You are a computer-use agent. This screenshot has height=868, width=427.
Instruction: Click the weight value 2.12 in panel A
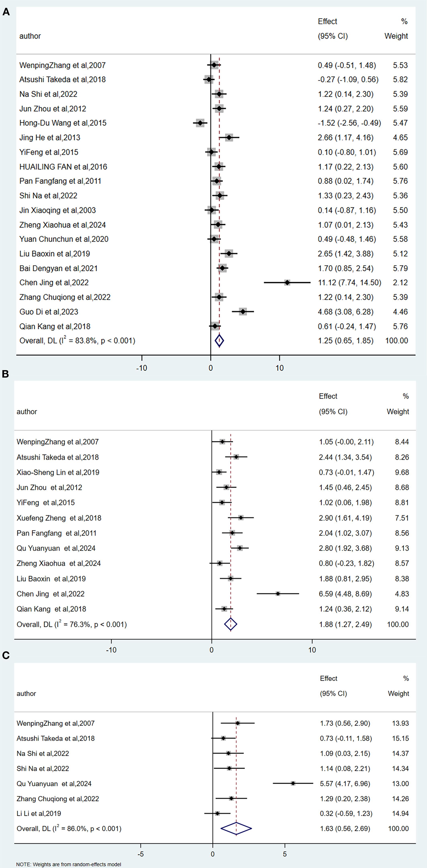coord(400,283)
